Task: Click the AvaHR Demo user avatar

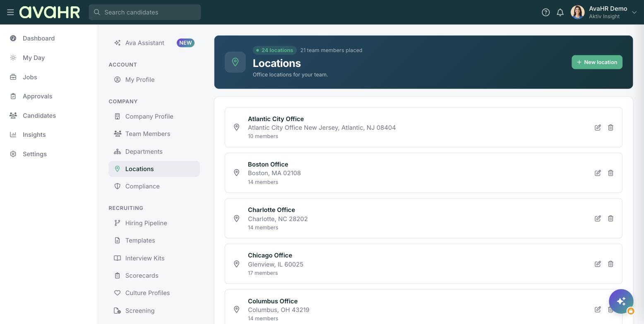Action: 577,12
